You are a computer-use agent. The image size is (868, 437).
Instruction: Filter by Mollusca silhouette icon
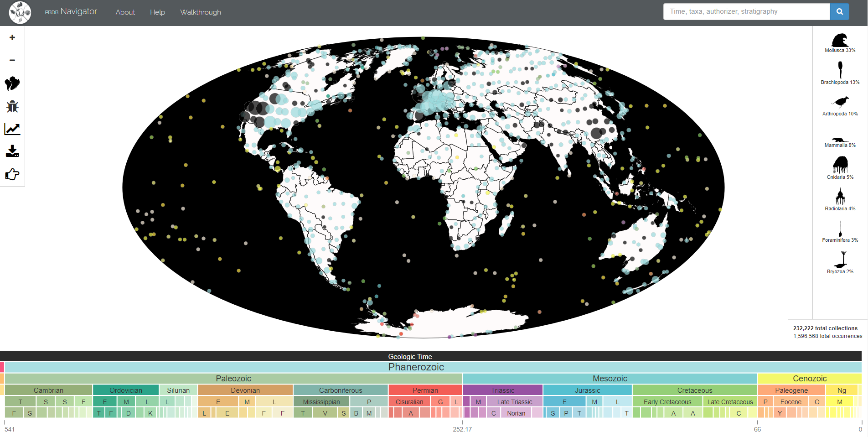point(840,41)
